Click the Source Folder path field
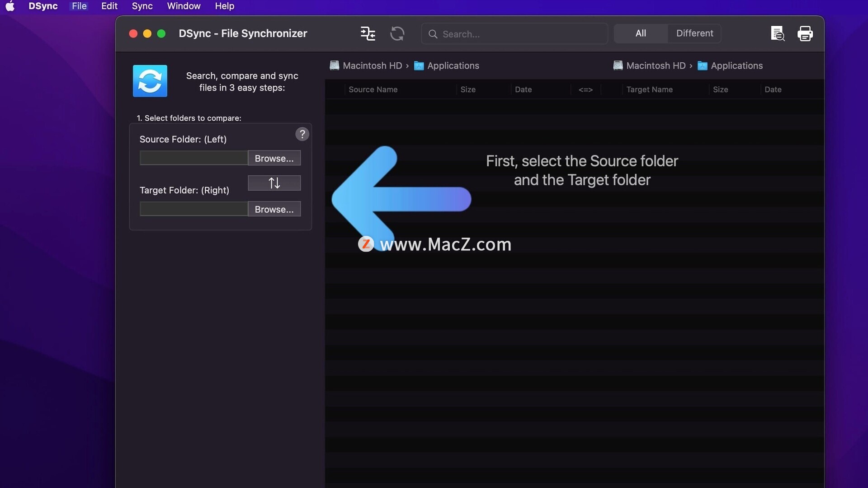 coord(193,158)
